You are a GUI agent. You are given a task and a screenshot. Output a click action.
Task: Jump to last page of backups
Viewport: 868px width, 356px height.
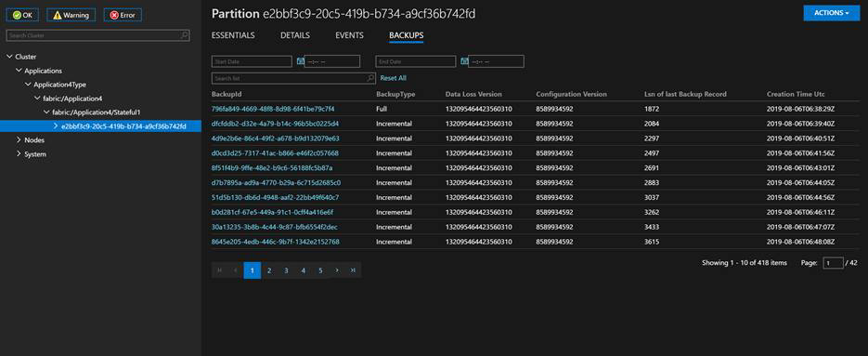point(353,270)
